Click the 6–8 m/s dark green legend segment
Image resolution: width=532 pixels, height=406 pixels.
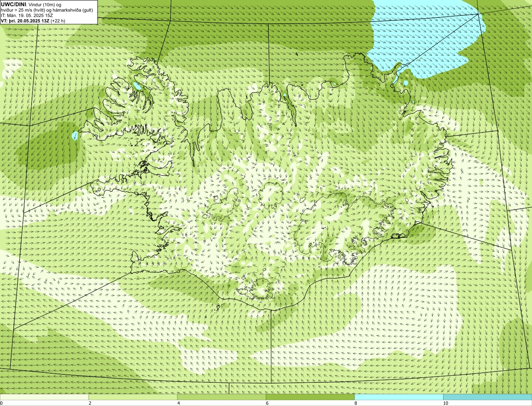310,397
